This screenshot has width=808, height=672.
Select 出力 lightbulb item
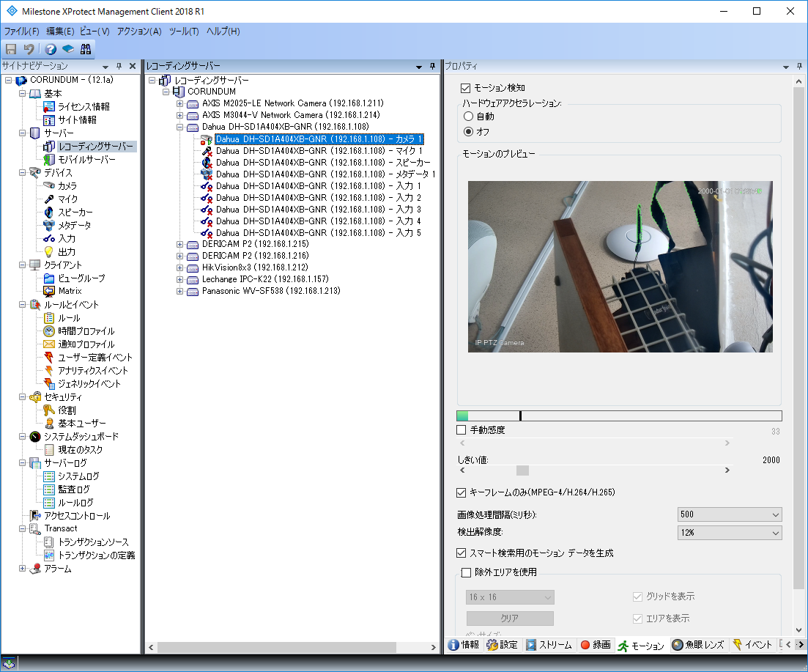67,252
